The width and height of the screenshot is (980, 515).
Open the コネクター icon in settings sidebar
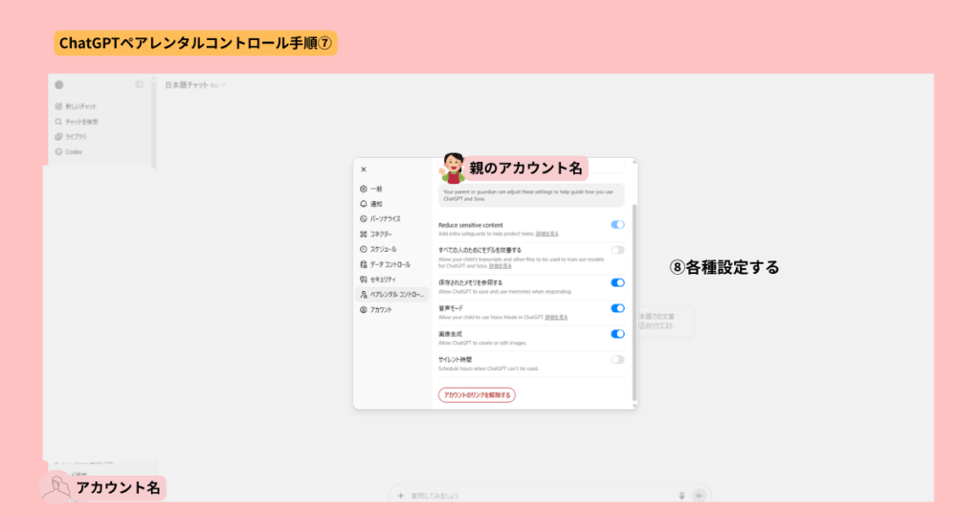363,235
